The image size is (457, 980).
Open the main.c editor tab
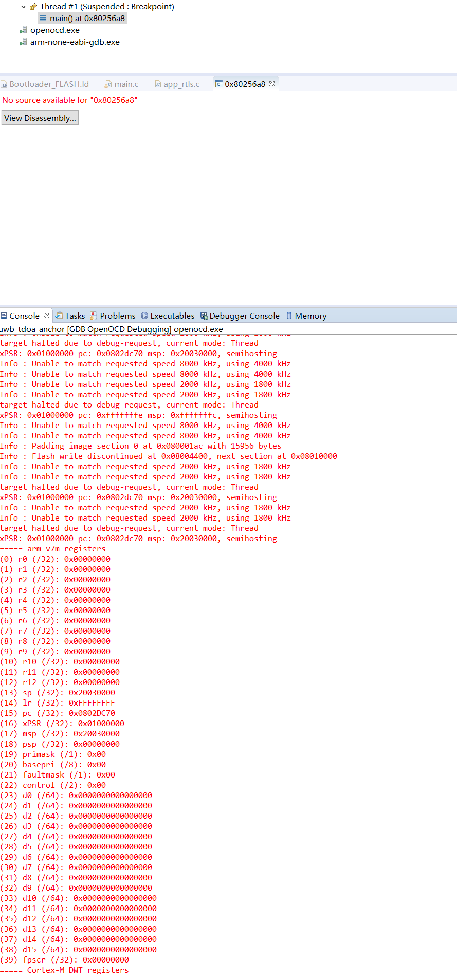pyautogui.click(x=126, y=84)
